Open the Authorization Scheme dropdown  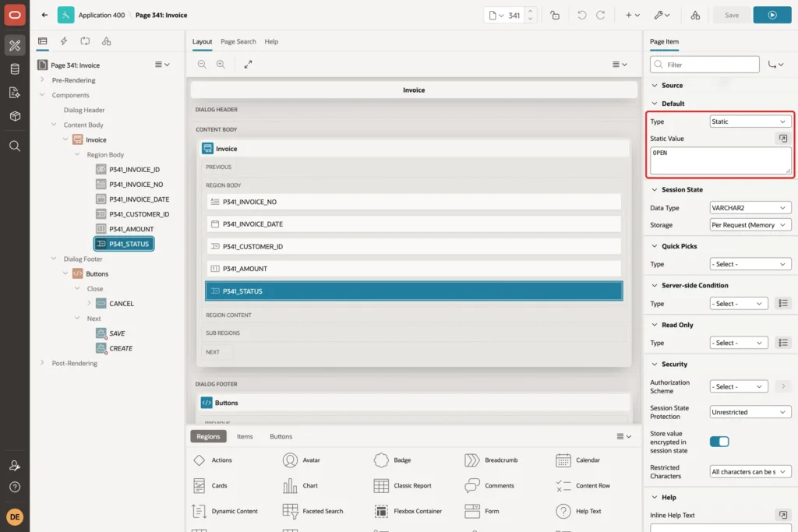coord(739,386)
